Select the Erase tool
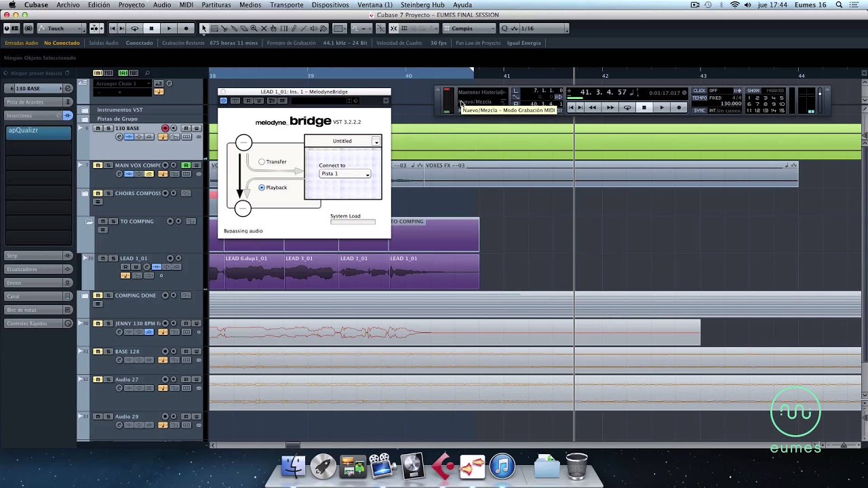 (x=244, y=28)
